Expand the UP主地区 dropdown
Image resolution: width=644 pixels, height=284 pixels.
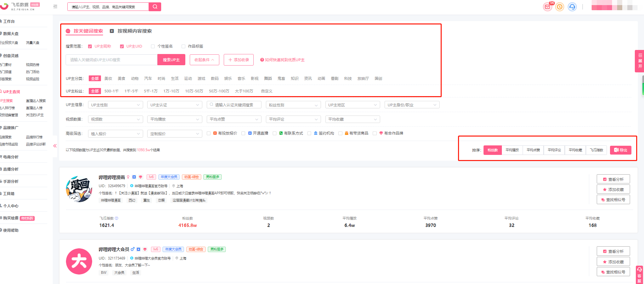(352, 105)
